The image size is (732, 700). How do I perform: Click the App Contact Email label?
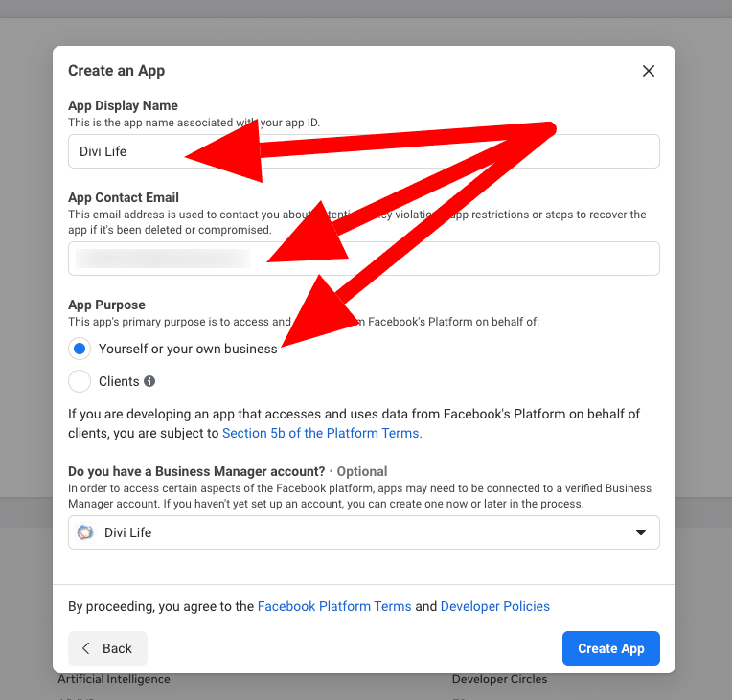(x=124, y=197)
